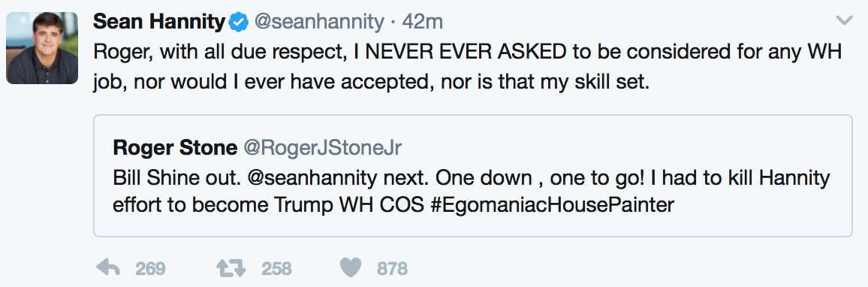Open Roger Stone's name in quoted tweet
This screenshot has width=868, height=287.
pyautogui.click(x=175, y=147)
